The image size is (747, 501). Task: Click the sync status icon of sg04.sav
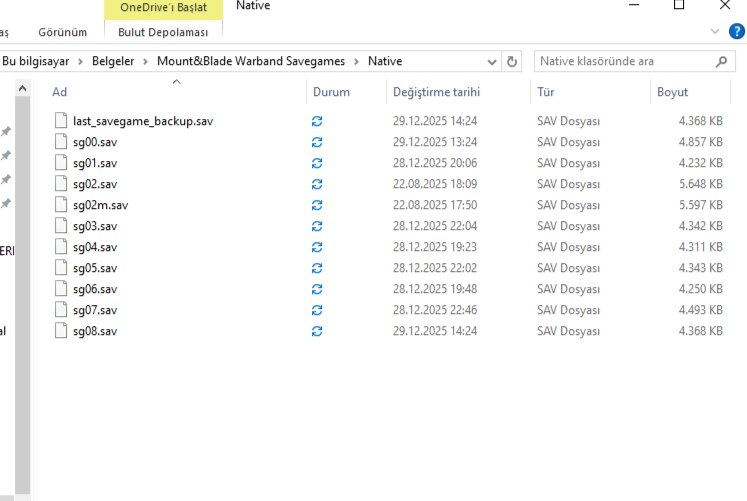317,247
